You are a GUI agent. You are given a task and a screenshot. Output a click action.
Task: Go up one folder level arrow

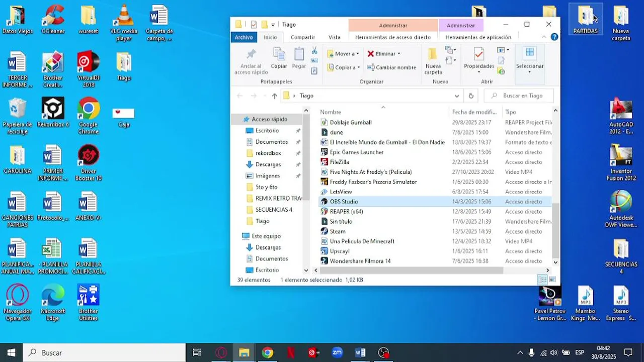tap(274, 96)
